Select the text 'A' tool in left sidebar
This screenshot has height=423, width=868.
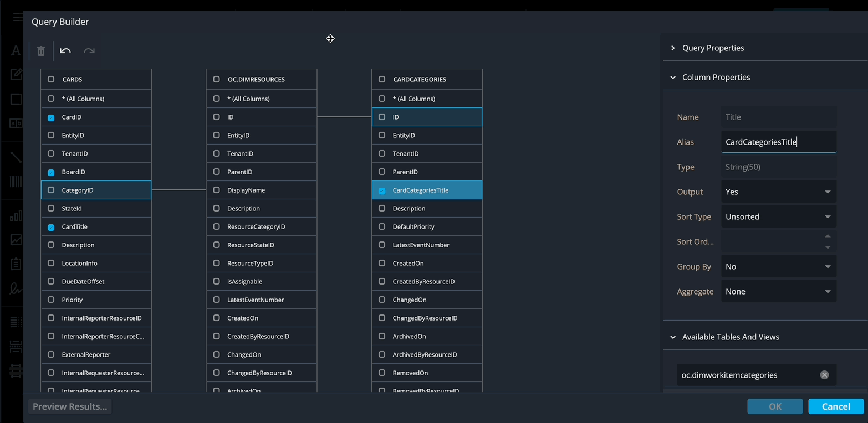point(16,50)
